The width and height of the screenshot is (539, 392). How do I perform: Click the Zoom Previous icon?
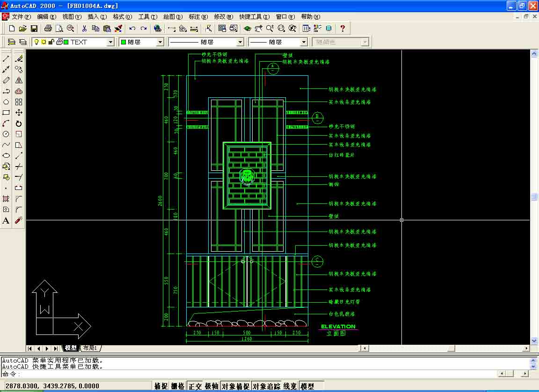coord(292,29)
